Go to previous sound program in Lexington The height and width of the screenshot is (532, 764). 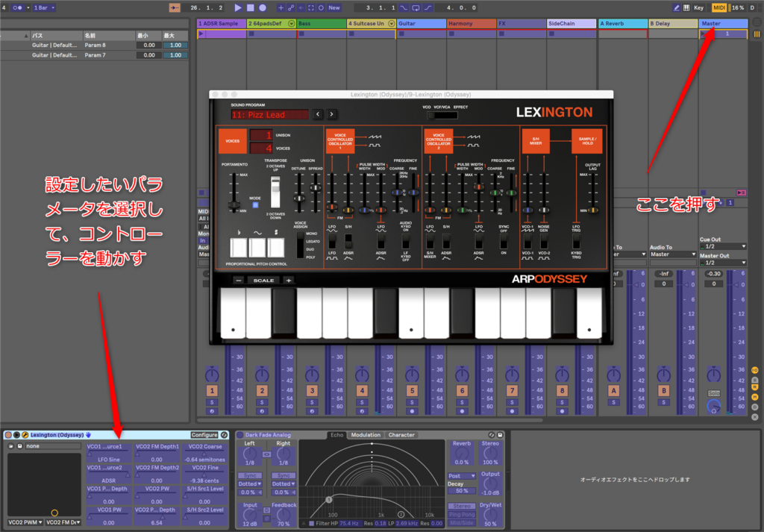[318, 114]
